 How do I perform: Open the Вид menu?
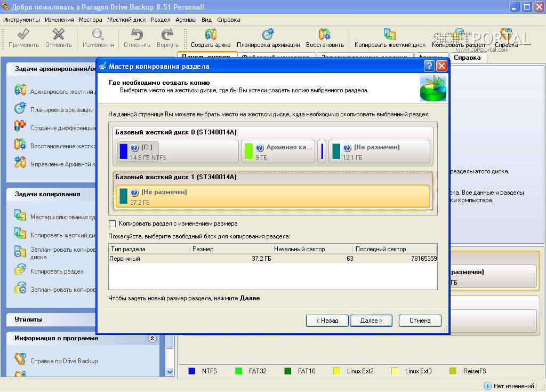click(x=206, y=20)
